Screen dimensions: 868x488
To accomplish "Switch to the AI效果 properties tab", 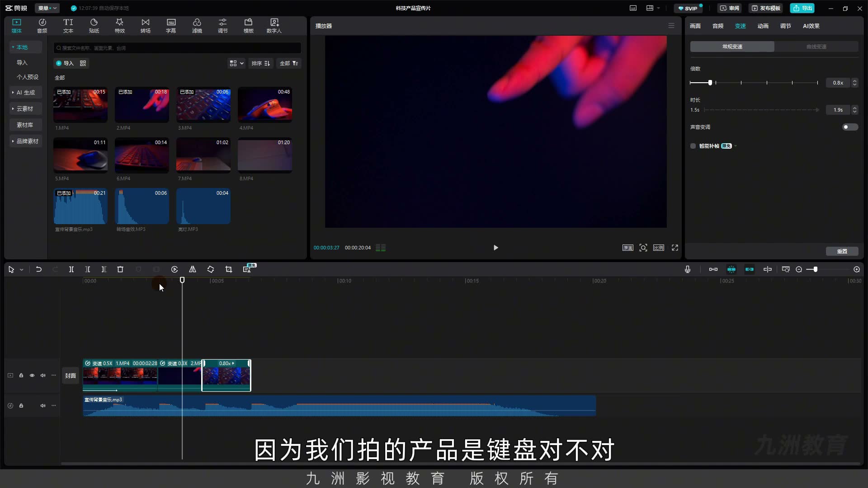I will [x=811, y=26].
